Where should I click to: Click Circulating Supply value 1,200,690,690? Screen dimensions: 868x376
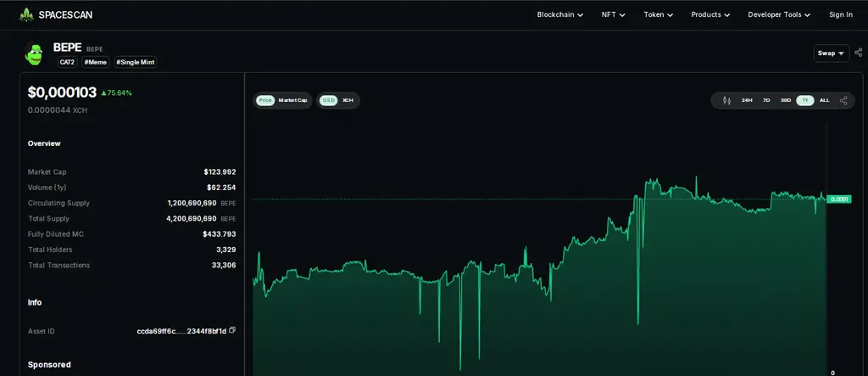192,203
